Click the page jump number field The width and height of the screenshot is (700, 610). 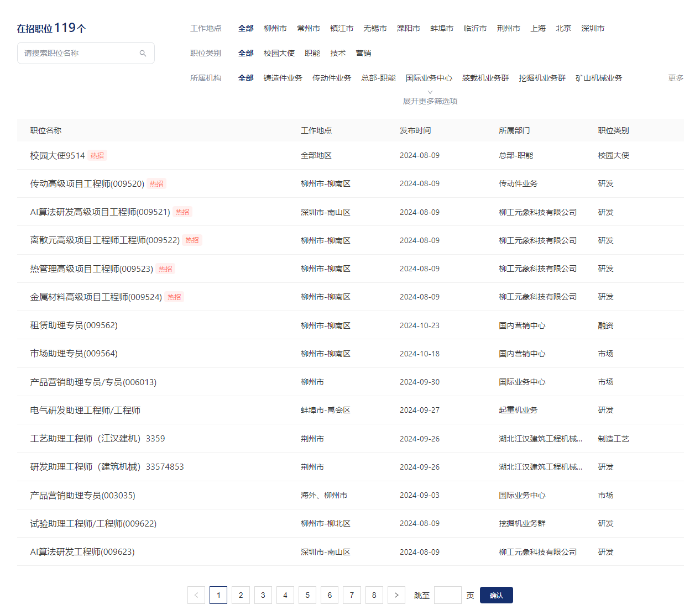click(x=448, y=595)
